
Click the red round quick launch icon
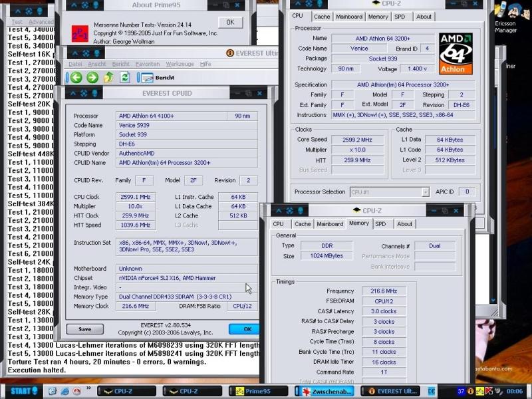pyautogui.click(x=77, y=391)
